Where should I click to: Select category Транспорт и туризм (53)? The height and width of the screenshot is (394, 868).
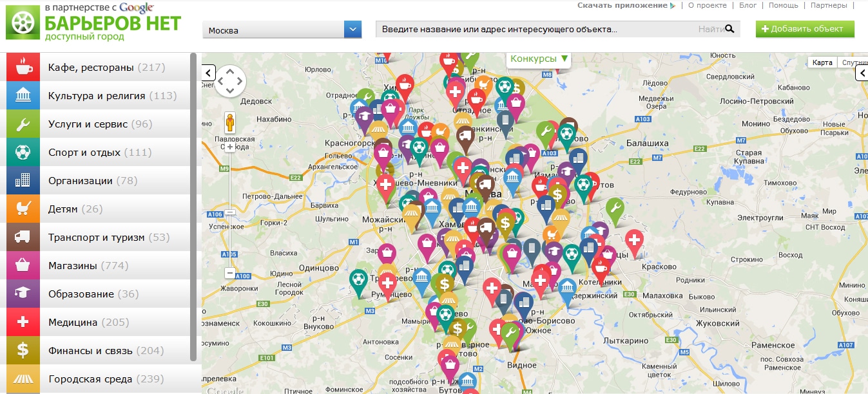pyautogui.click(x=98, y=237)
